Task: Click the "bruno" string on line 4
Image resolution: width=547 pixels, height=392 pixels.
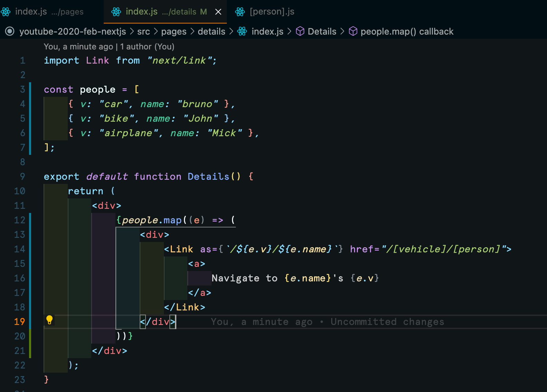Action: (197, 104)
